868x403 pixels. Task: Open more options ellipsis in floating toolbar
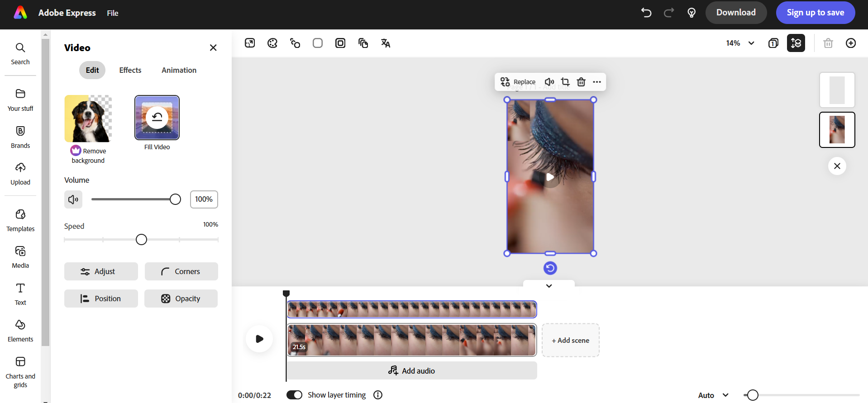[597, 82]
